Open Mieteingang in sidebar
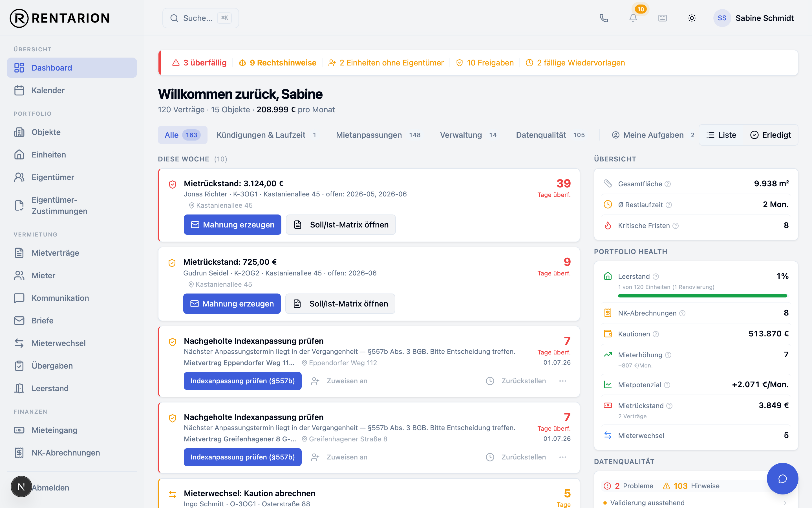Viewport: 812px width, 508px height. (72, 430)
